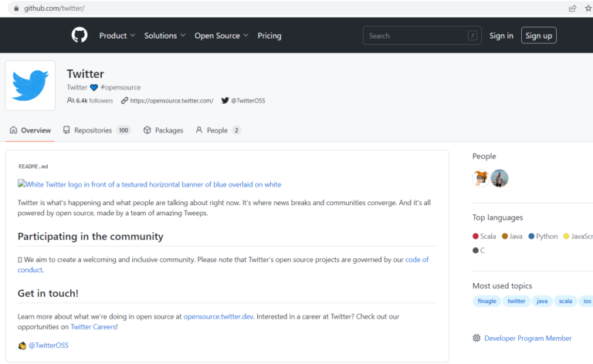
Task: Click the C language entry
Action: (x=479, y=251)
